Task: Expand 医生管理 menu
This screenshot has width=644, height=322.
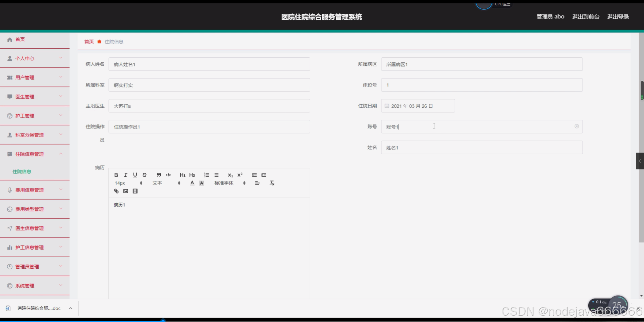Action: 35,97
